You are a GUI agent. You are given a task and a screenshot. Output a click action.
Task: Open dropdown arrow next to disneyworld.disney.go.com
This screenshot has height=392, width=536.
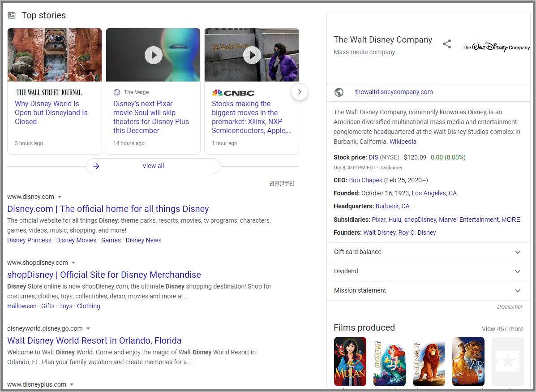pyautogui.click(x=88, y=329)
